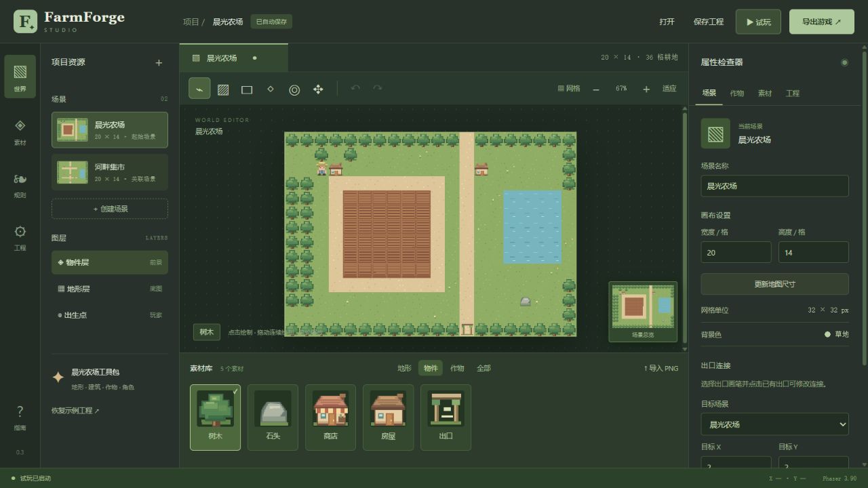This screenshot has height=488, width=868.
Task: Toggle the 网格 grid display
Action: click(x=569, y=89)
